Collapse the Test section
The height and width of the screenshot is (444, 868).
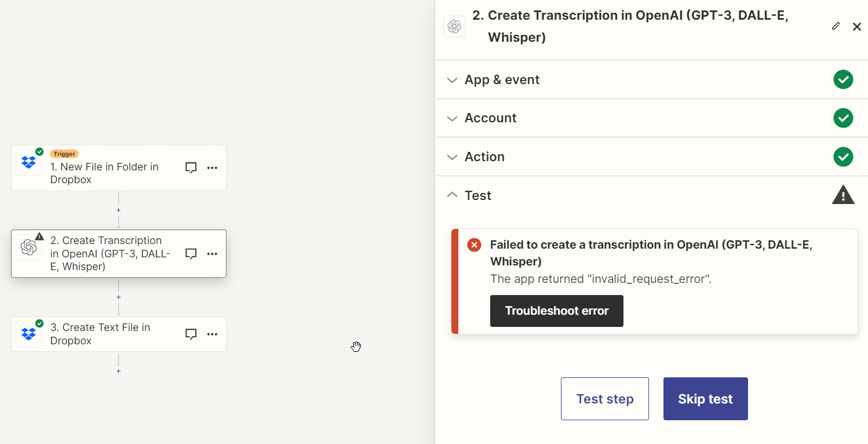[652, 195]
